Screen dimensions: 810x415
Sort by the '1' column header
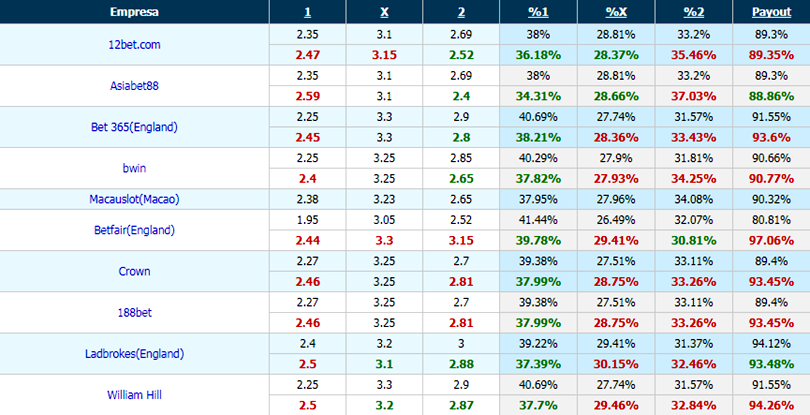(307, 12)
